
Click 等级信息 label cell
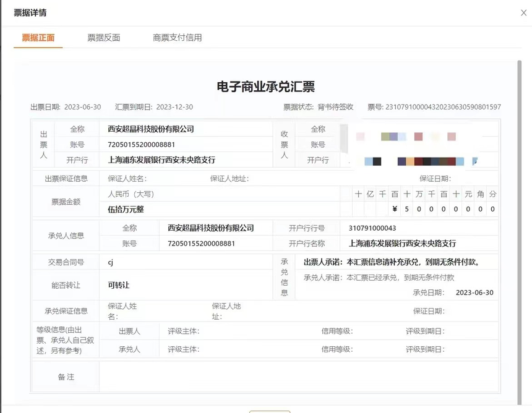[65, 340]
